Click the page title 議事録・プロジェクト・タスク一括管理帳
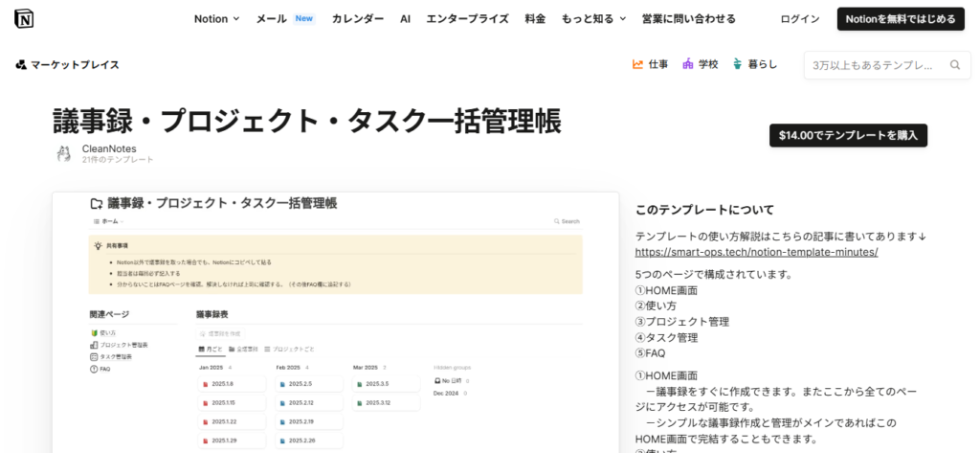 pos(306,121)
